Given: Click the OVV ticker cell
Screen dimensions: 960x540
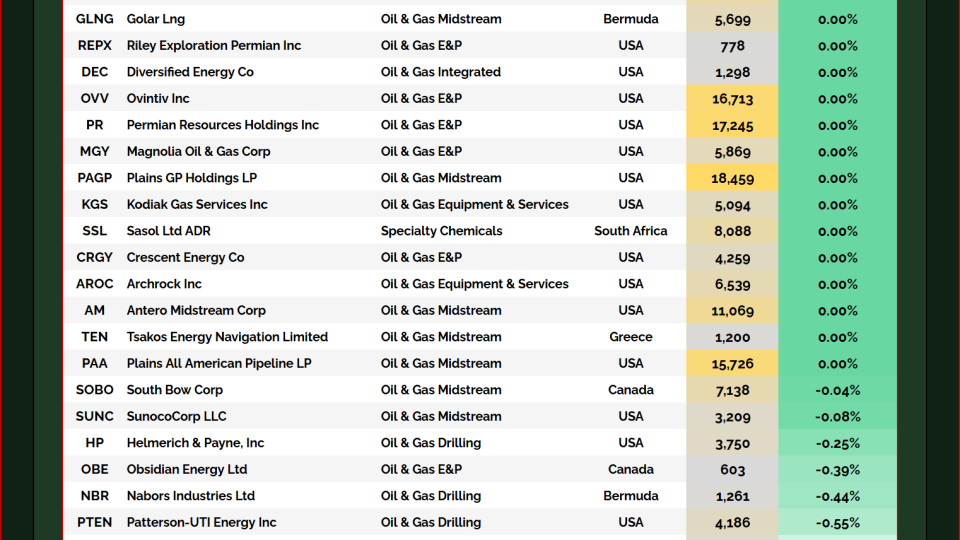Looking at the screenshot, I should (95, 99).
